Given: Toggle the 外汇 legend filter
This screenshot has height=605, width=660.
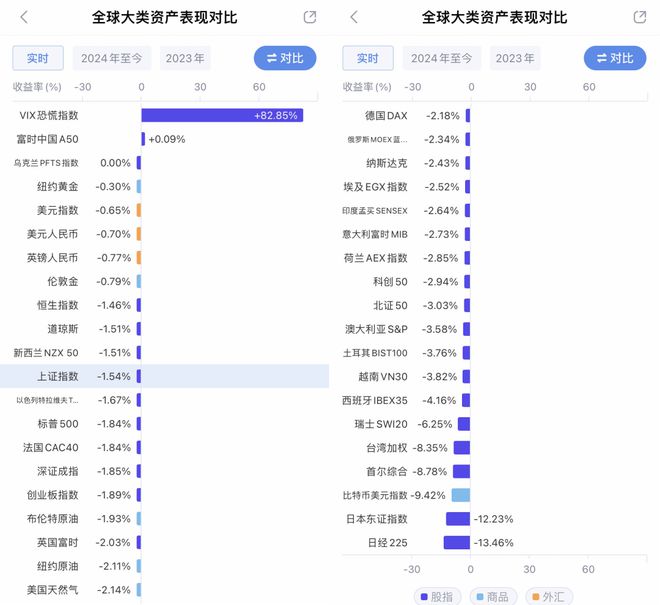Looking at the screenshot, I should [549, 597].
